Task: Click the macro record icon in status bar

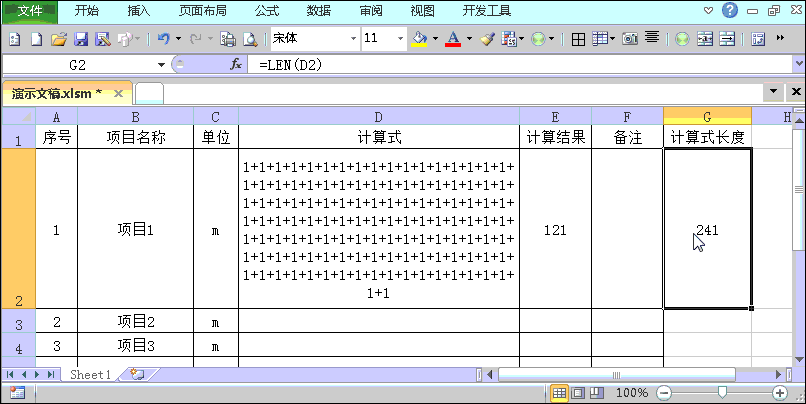Action: click(17, 393)
